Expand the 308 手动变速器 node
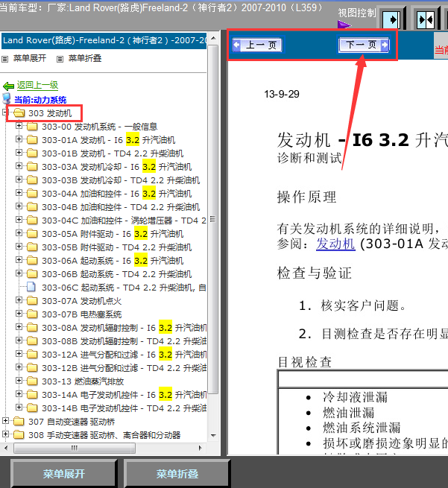This screenshot has height=488, width=448. point(5,434)
